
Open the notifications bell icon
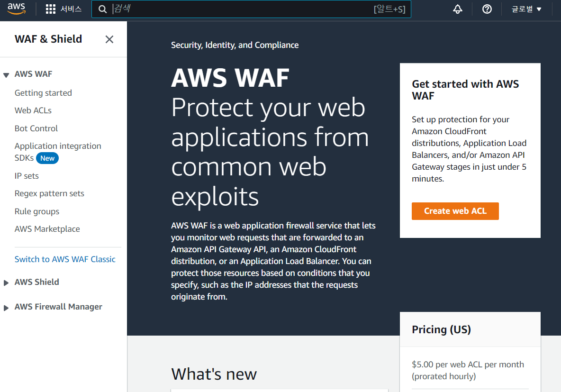click(x=458, y=9)
